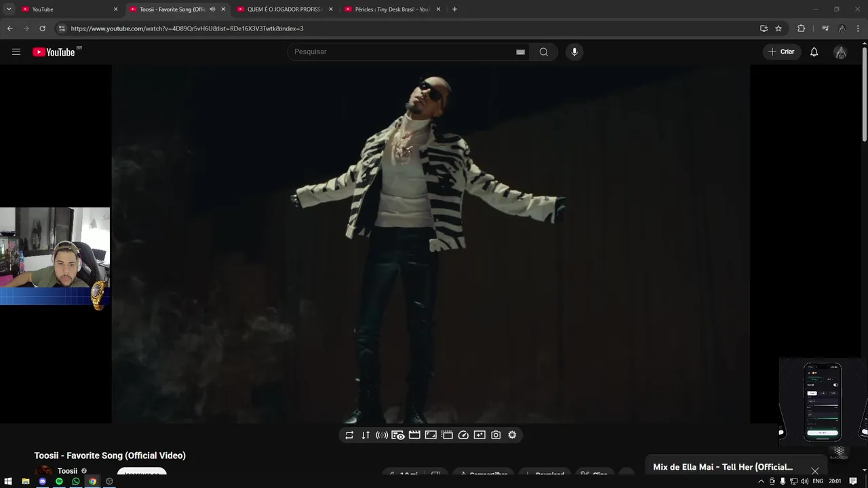The image size is (868, 488).
Task: Expand the tab search dropdown arrow
Action: [x=9, y=9]
